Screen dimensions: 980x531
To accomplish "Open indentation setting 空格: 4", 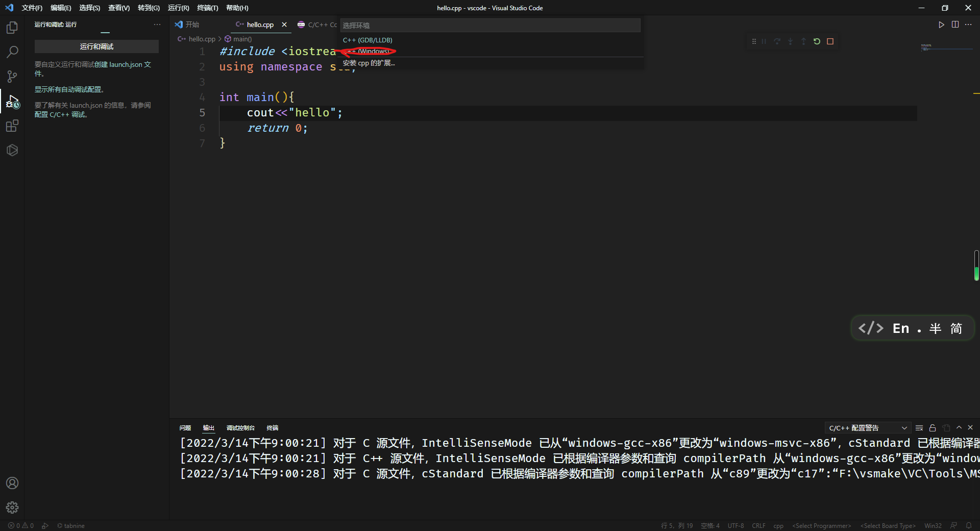I will pos(710,526).
